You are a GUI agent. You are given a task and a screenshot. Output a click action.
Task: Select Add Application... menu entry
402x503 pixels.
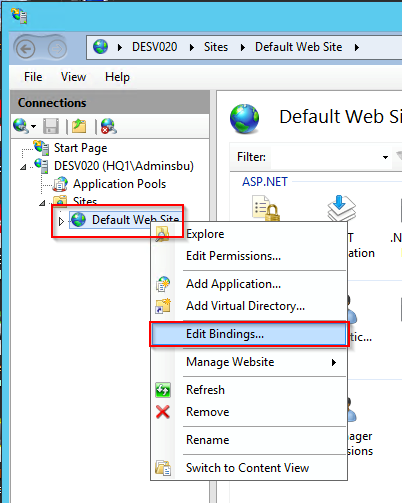(249, 284)
